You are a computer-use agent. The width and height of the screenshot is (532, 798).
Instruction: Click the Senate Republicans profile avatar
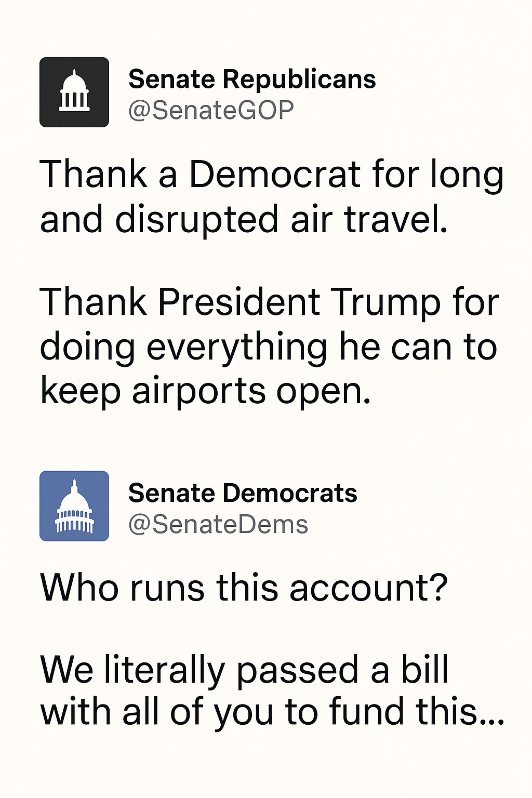click(74, 92)
